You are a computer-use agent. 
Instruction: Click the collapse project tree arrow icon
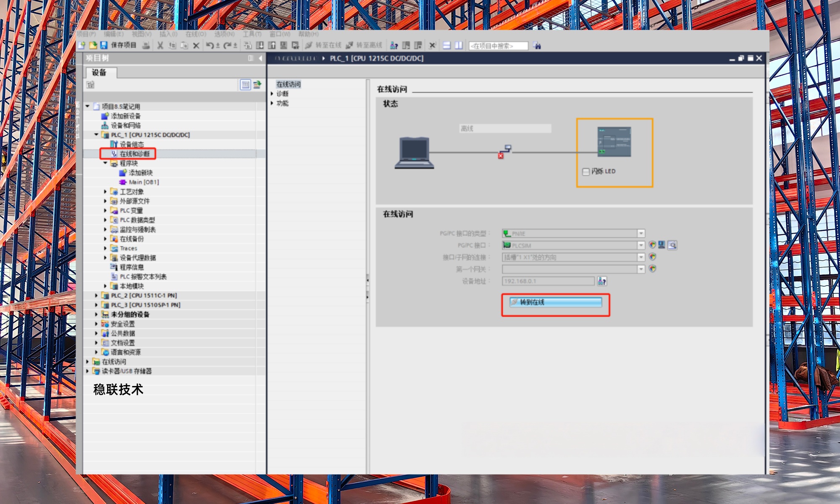click(260, 58)
